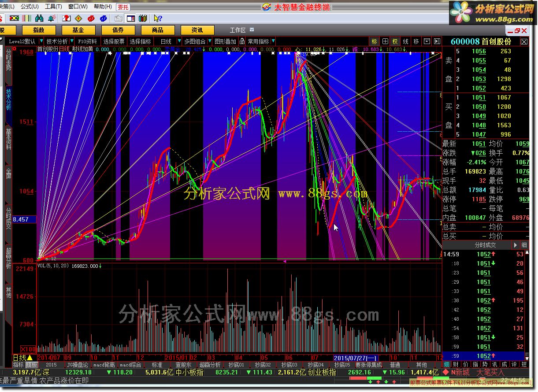Screen dimensions: 538x392
Task: Open the 窗口(W) menu
Action: pos(78,7)
